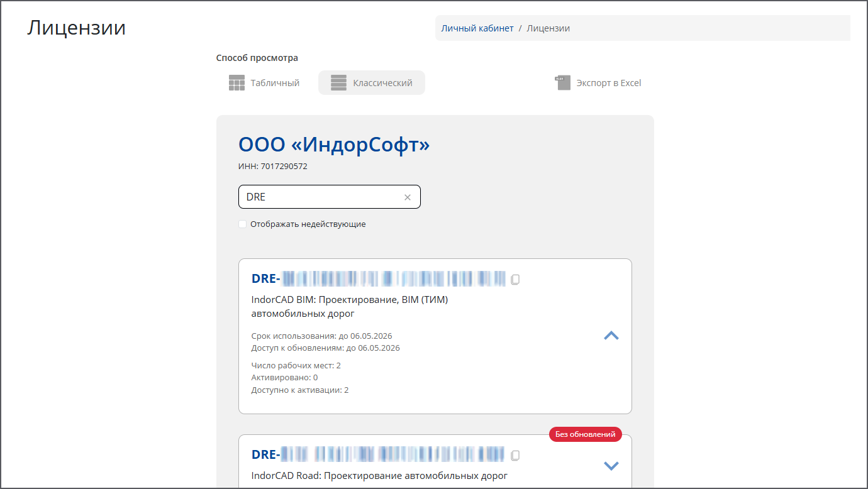Copy the IndorCAD Road license key

(x=515, y=455)
